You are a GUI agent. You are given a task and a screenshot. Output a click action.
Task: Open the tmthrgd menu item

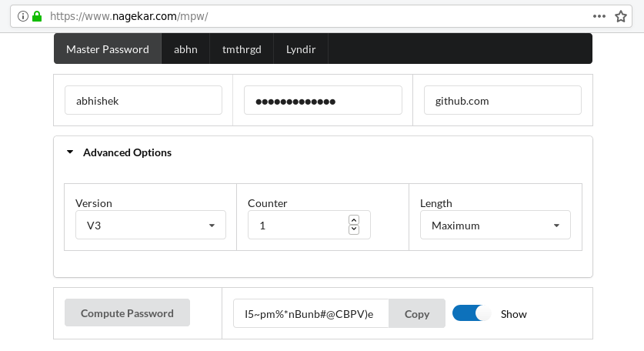tap(242, 49)
